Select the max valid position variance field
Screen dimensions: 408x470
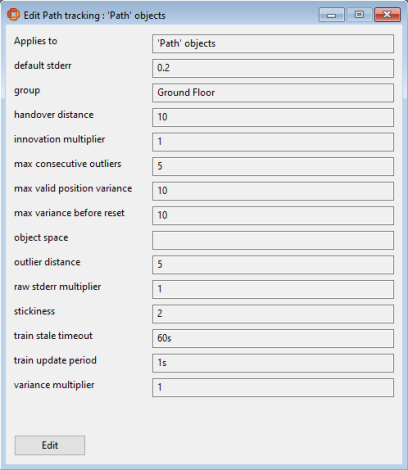[273, 191]
